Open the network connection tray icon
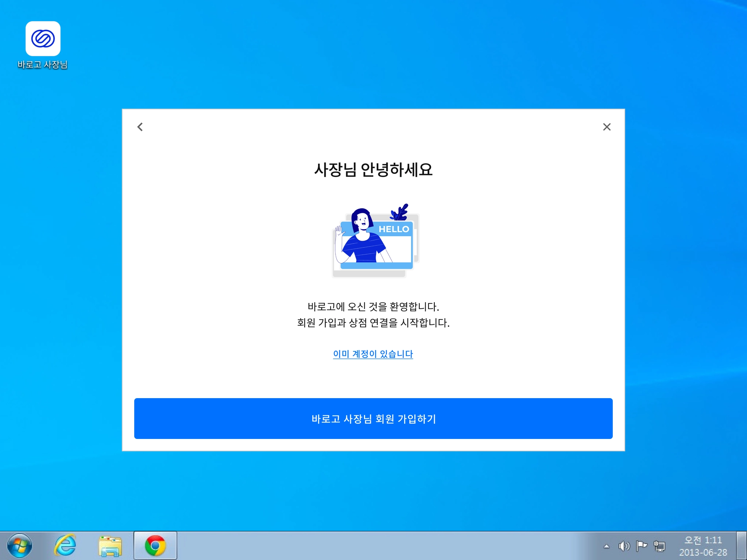Image resolution: width=747 pixels, height=560 pixels. click(x=659, y=546)
